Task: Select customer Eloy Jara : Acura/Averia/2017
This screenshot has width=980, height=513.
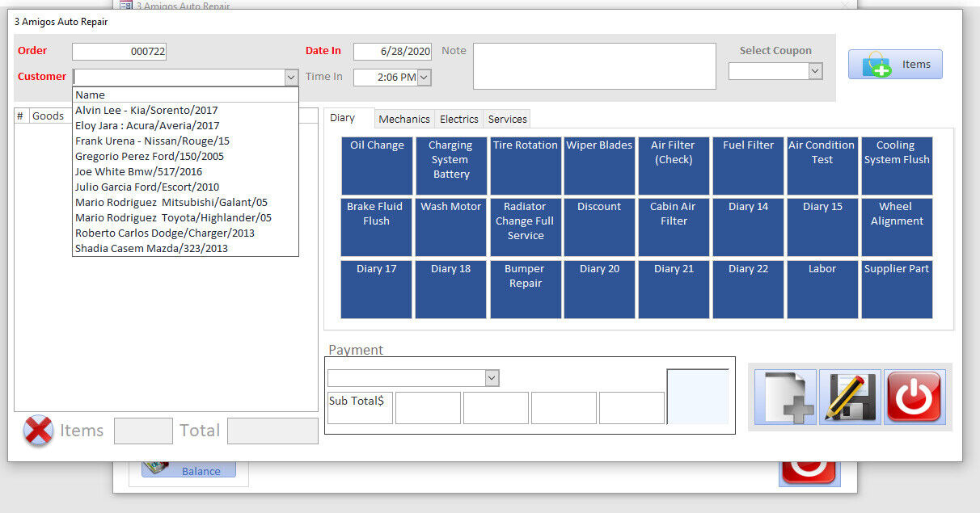Action: (x=185, y=125)
